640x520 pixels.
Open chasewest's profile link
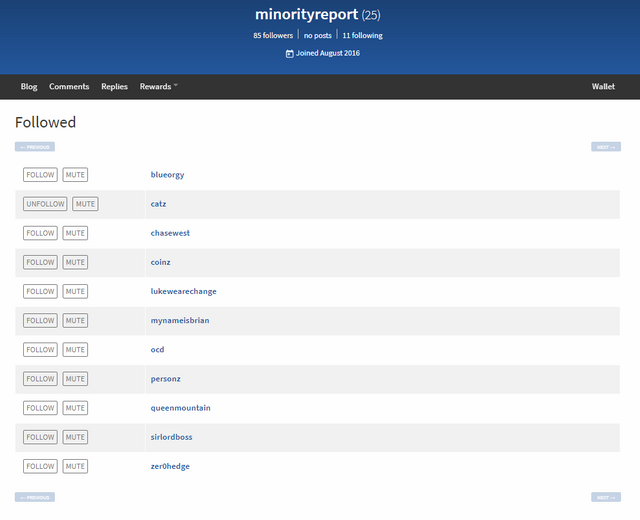click(x=170, y=233)
